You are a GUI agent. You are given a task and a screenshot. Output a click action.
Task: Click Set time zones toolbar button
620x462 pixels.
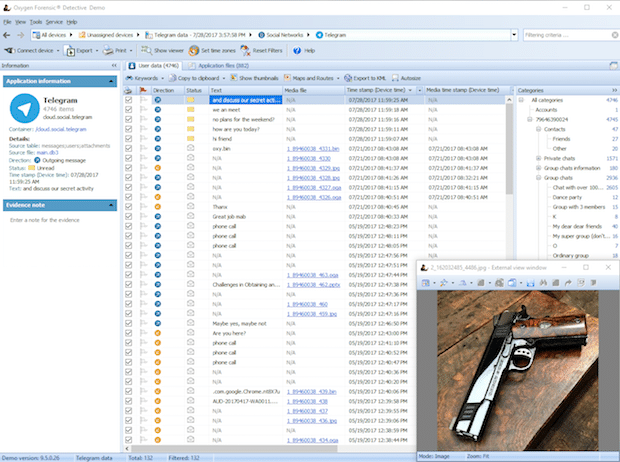[212, 51]
